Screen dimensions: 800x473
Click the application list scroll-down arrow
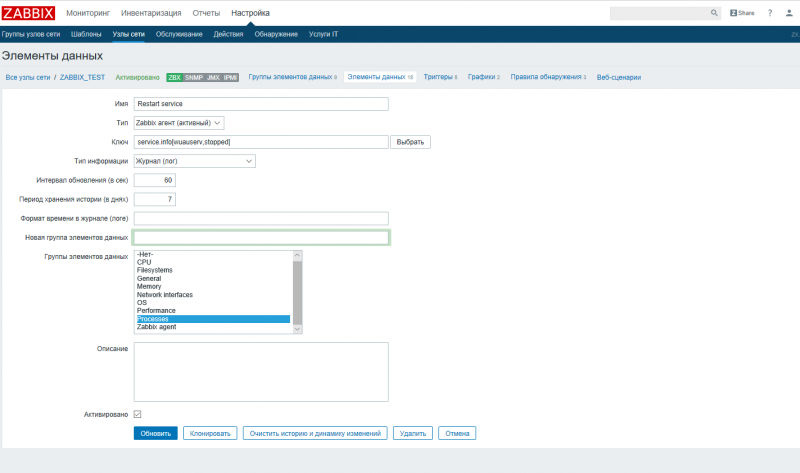click(x=297, y=329)
